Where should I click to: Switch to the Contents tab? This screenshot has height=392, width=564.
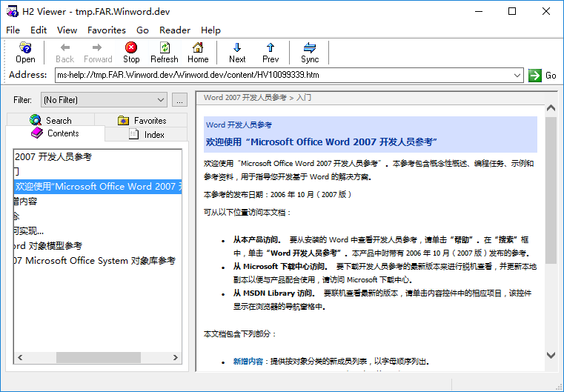(x=56, y=133)
